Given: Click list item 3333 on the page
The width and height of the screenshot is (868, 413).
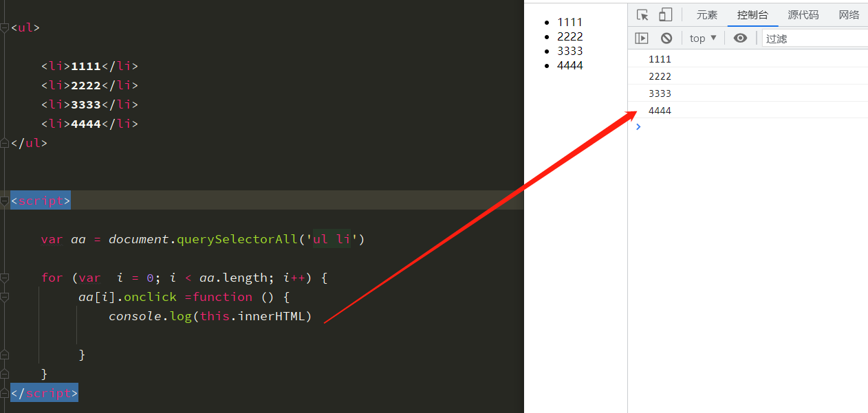Looking at the screenshot, I should (x=569, y=51).
